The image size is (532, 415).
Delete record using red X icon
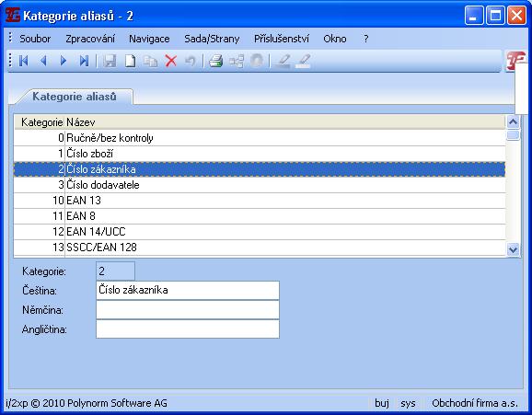170,61
